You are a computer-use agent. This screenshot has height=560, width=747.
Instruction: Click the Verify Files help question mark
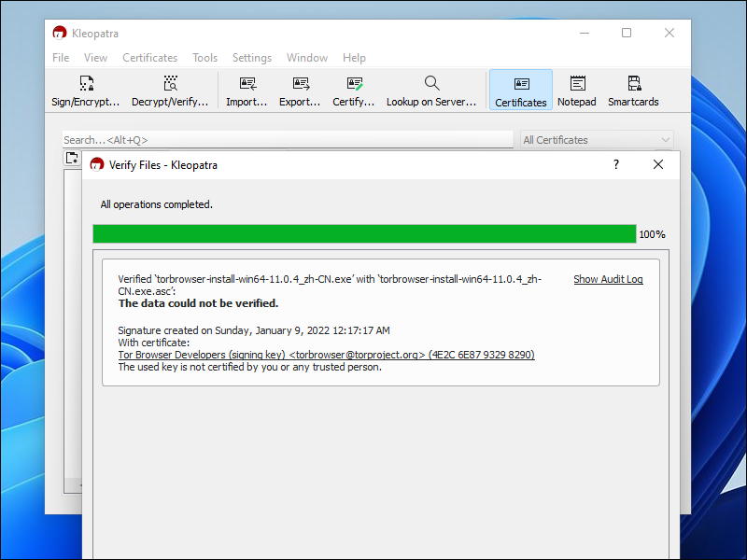[x=615, y=164]
